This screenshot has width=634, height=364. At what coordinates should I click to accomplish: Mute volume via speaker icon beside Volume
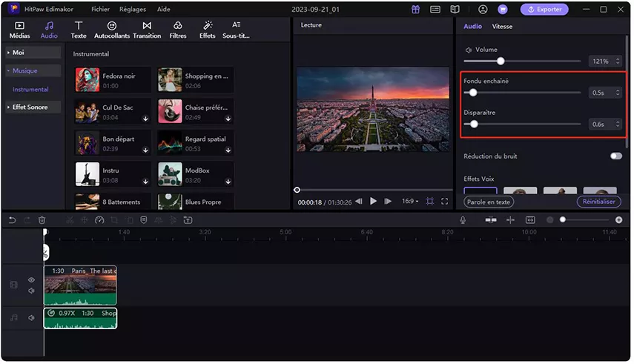click(468, 50)
